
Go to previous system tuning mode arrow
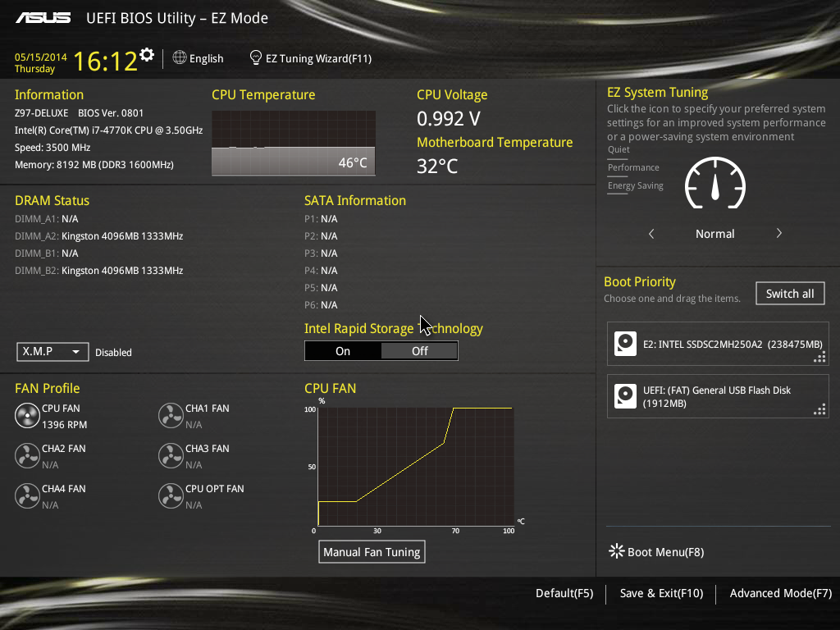coord(651,234)
